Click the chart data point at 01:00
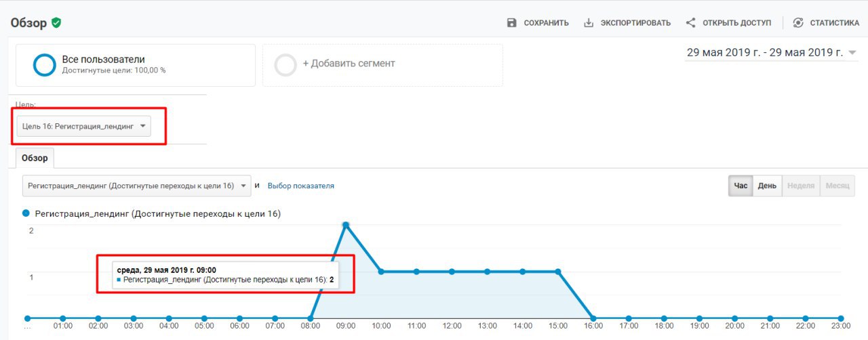Screen dimensions: 868x340 point(63,318)
